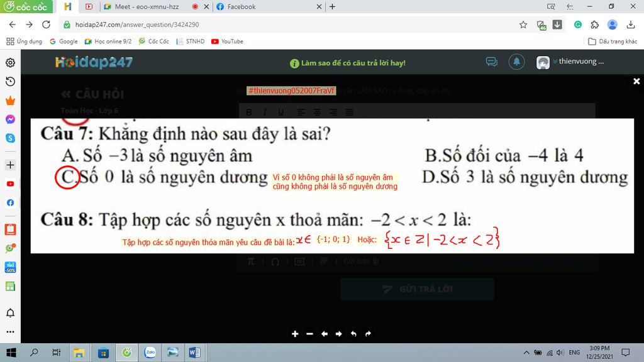Reload the current page
The height and width of the screenshot is (362, 644).
[x=46, y=25]
